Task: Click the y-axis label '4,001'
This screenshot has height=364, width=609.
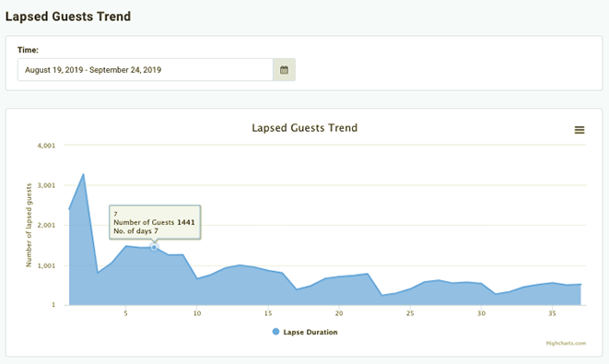Action: pos(46,146)
